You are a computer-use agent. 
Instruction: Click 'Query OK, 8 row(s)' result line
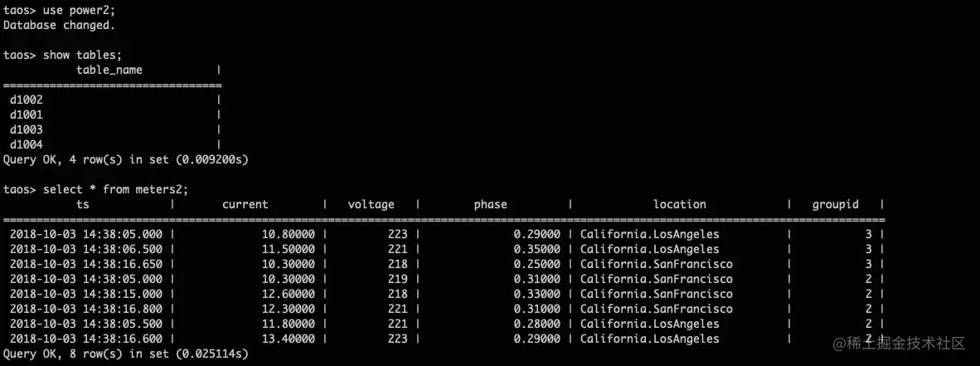click(126, 354)
